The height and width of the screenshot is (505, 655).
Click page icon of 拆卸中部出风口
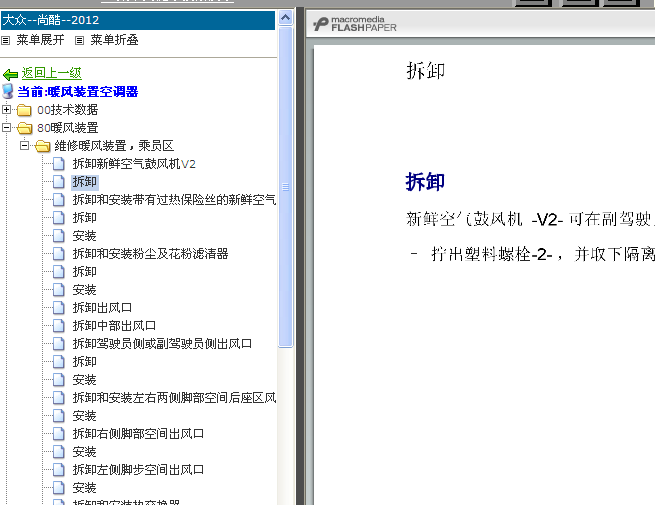59,325
